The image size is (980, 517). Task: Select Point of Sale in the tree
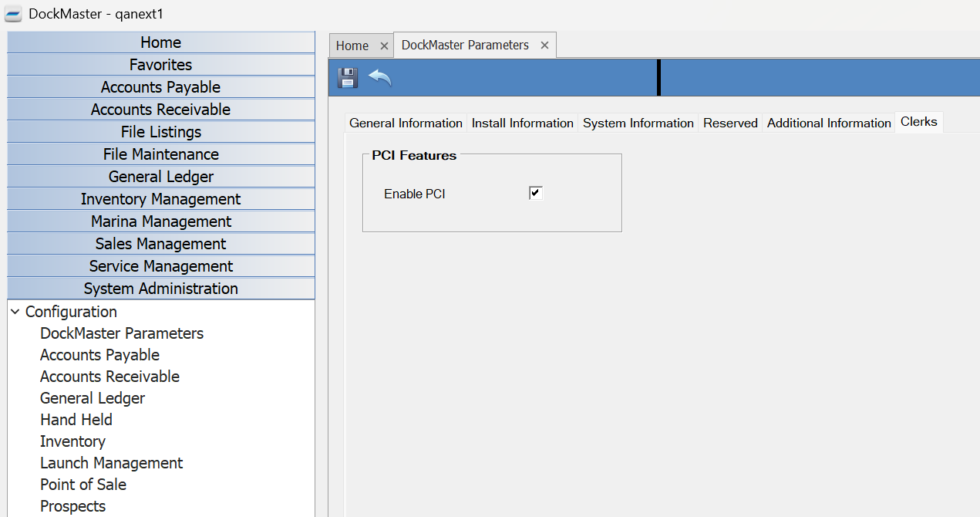point(83,485)
